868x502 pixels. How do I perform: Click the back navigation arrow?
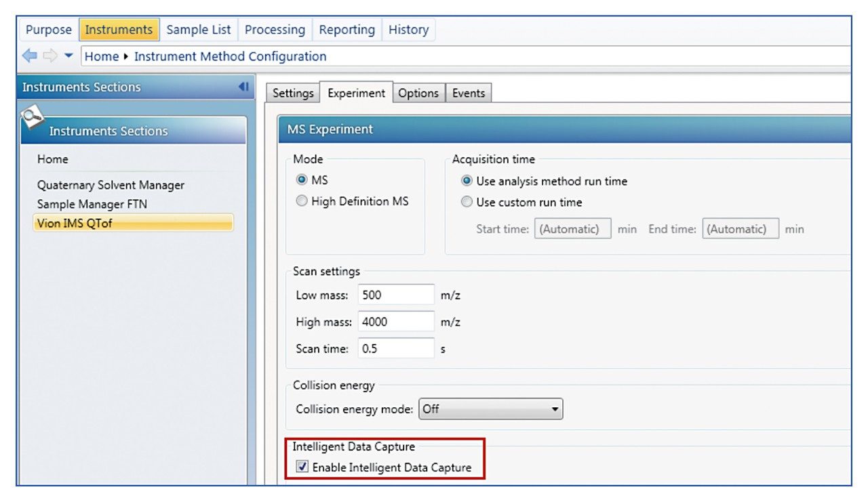tap(29, 56)
